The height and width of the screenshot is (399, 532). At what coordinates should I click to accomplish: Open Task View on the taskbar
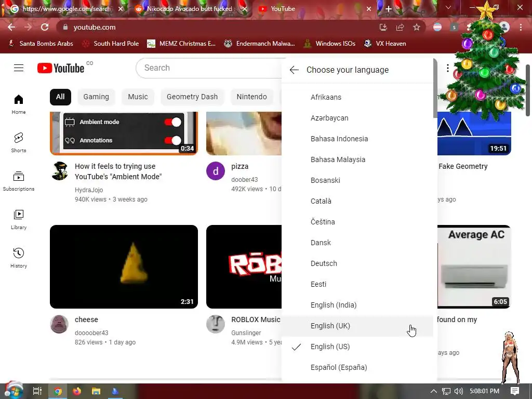[x=37, y=391]
